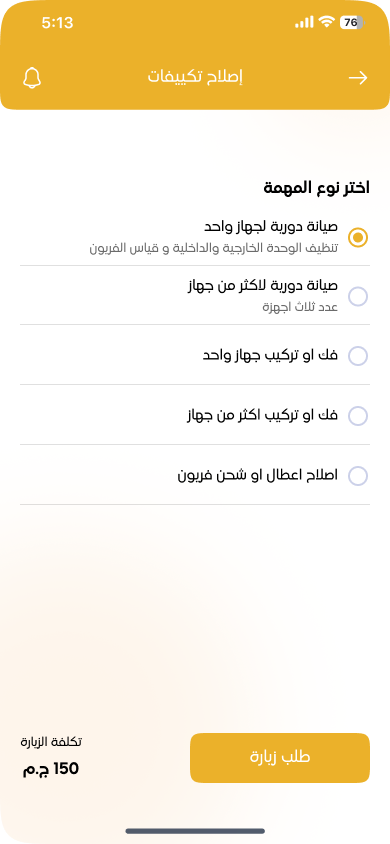Select radio for اصلاح اعطال او شحن فريون
Viewport: 390px width, 844px height.
click(358, 476)
